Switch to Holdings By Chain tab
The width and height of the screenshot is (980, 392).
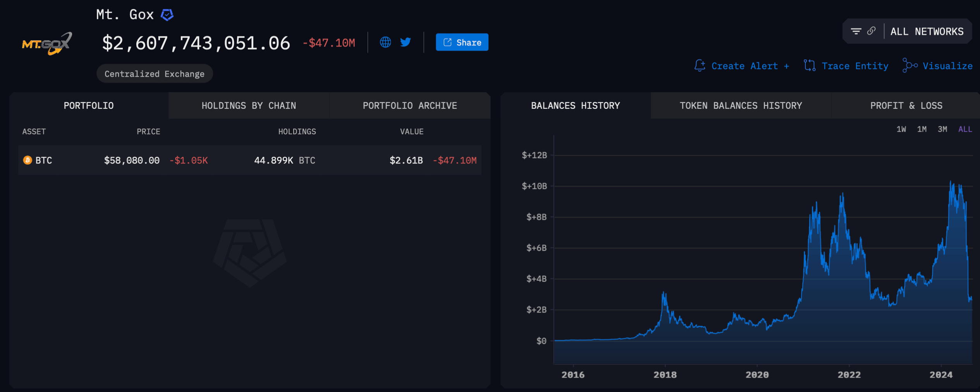coord(249,106)
